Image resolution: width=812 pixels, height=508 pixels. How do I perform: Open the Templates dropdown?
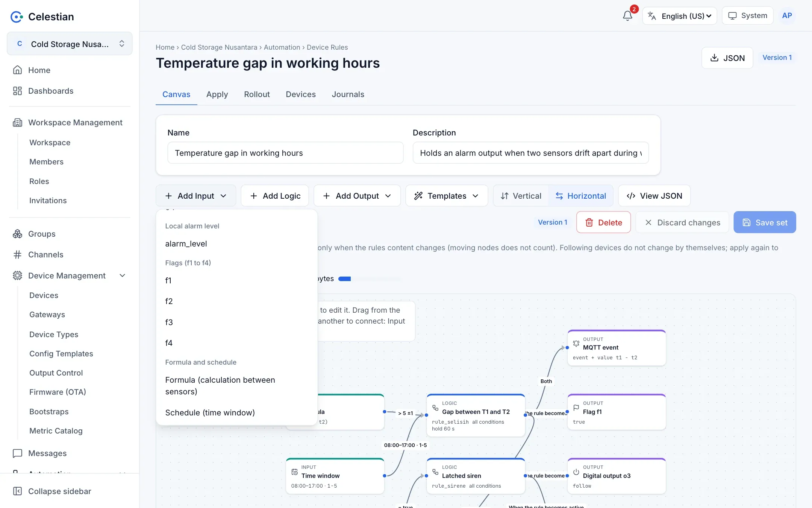click(x=447, y=196)
